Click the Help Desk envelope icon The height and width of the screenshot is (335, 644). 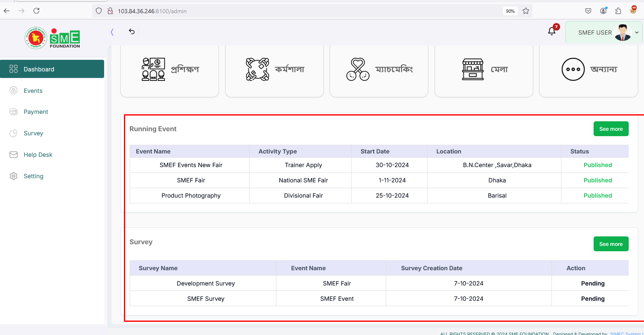(x=13, y=154)
